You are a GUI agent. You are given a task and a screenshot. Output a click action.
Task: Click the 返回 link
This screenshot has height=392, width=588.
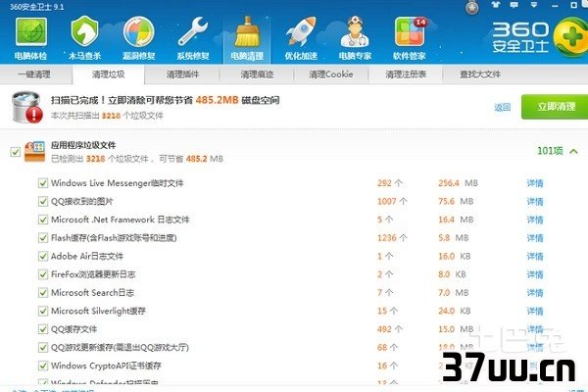(502, 107)
